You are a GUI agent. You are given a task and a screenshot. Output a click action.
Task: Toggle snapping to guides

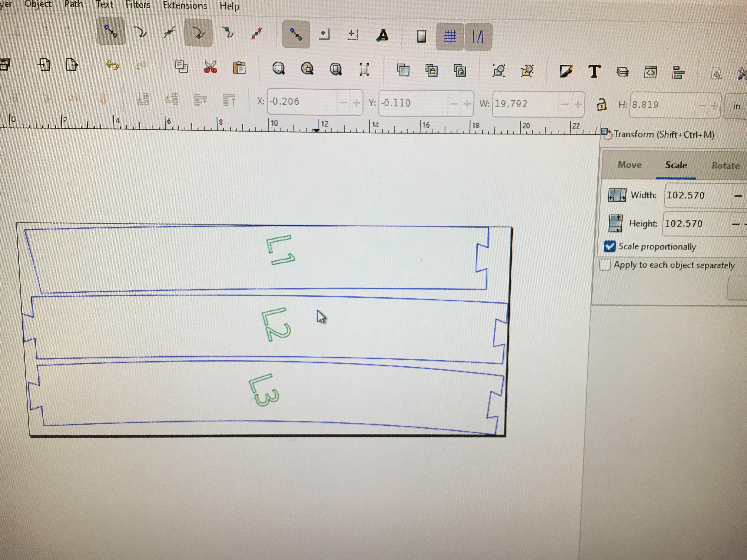478,37
